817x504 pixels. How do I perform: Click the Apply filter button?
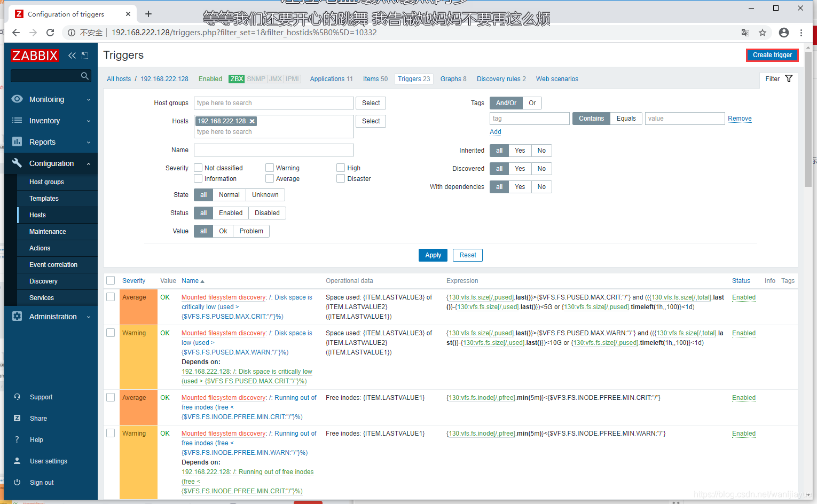point(433,255)
